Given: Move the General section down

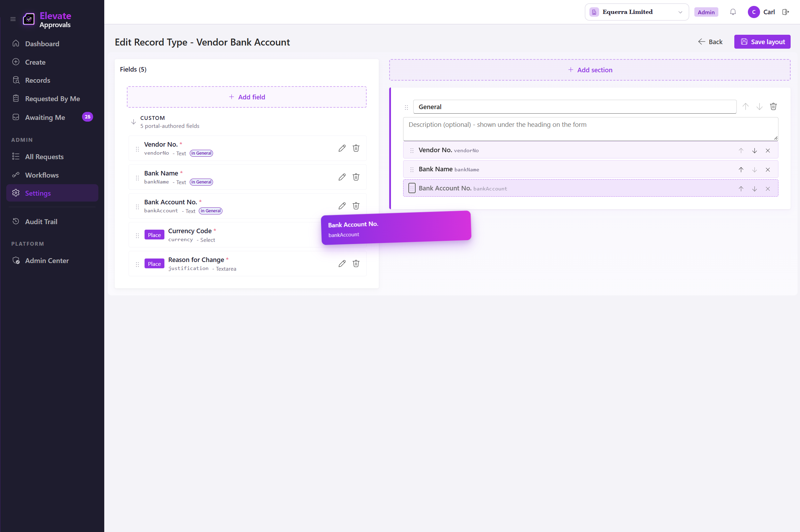Looking at the screenshot, I should pyautogui.click(x=759, y=107).
